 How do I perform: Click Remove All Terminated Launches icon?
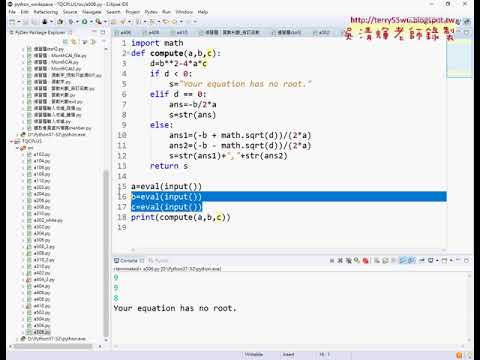349,261
